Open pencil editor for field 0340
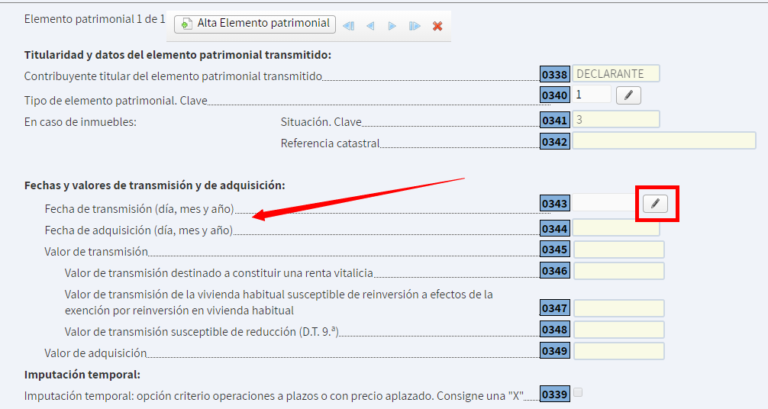Screen dimensions: 768x409 click(628, 95)
